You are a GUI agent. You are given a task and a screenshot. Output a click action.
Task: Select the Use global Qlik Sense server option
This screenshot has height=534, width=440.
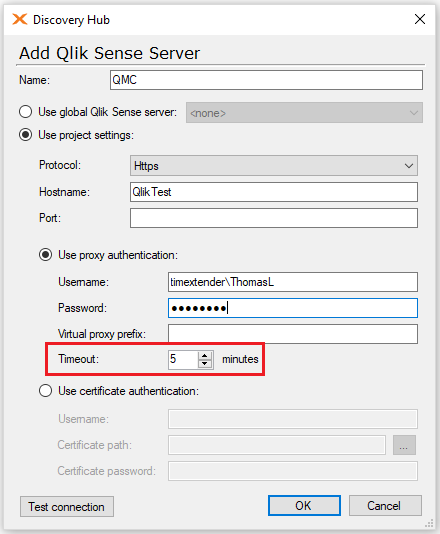click(26, 112)
